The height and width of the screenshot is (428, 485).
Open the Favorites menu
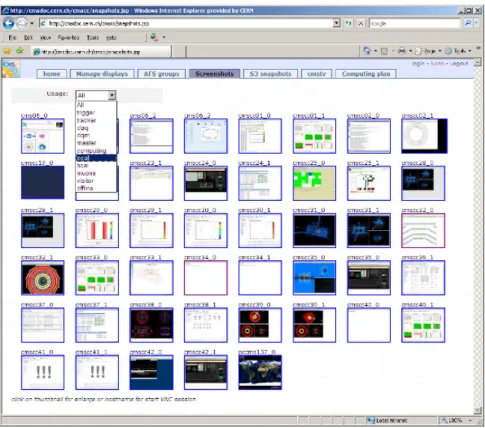click(x=68, y=38)
